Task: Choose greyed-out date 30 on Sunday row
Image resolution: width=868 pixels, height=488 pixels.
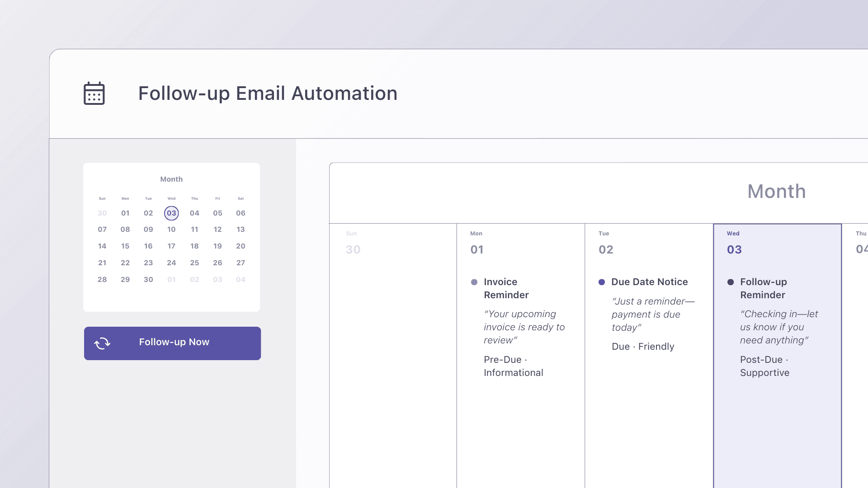Action: click(102, 213)
